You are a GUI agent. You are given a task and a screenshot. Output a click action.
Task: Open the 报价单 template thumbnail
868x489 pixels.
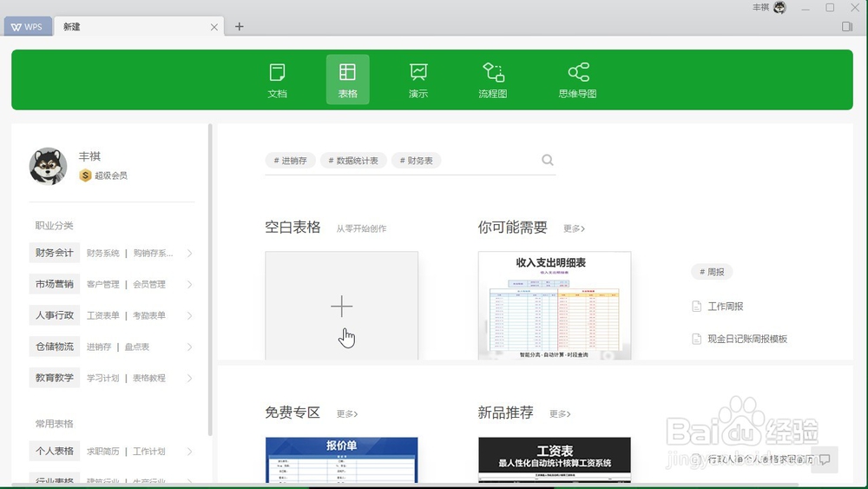(341, 459)
